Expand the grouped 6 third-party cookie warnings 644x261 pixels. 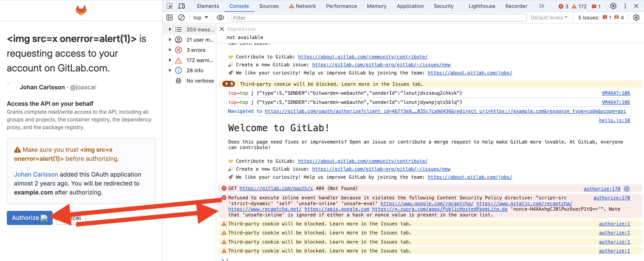228,84
